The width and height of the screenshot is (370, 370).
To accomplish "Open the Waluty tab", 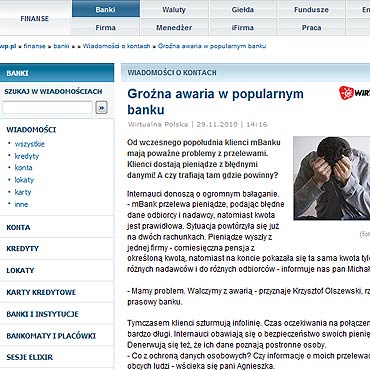I will 174,9.
